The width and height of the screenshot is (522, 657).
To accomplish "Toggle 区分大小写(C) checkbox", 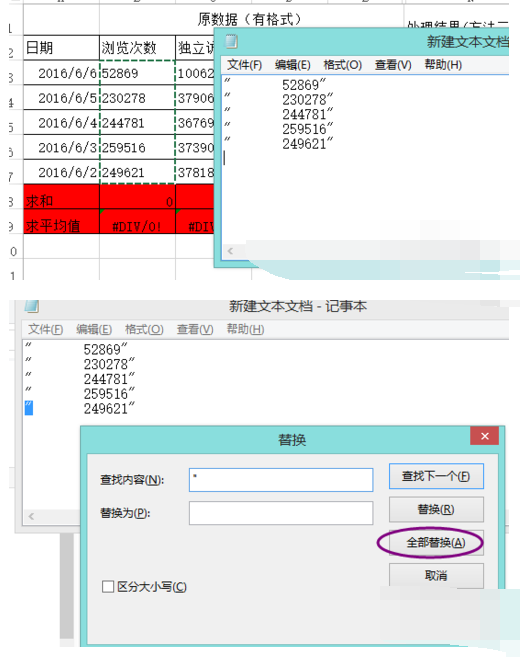I will tap(108, 586).
